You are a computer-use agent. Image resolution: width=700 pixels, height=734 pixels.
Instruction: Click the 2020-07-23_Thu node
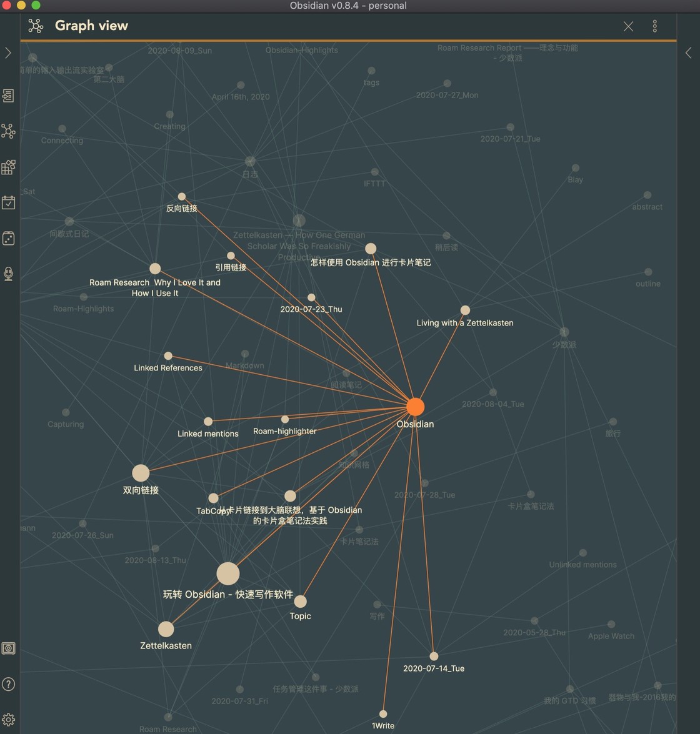coord(311,297)
